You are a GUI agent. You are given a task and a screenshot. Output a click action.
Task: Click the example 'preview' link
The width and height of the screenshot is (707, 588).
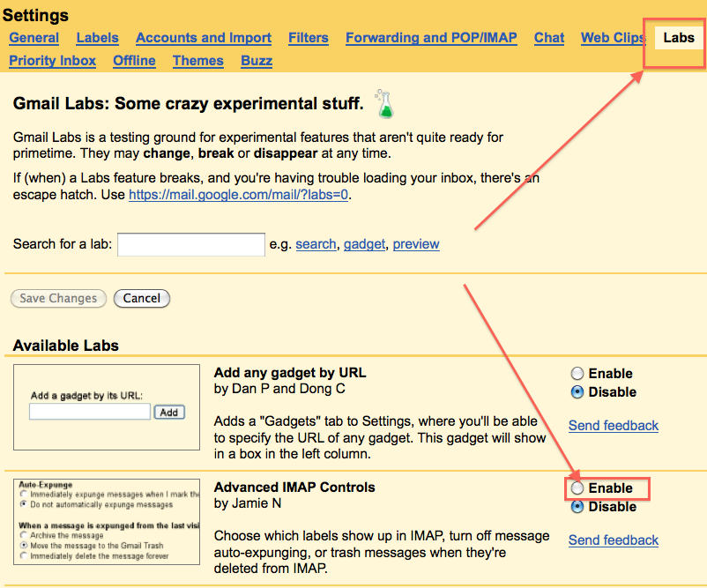click(x=416, y=244)
